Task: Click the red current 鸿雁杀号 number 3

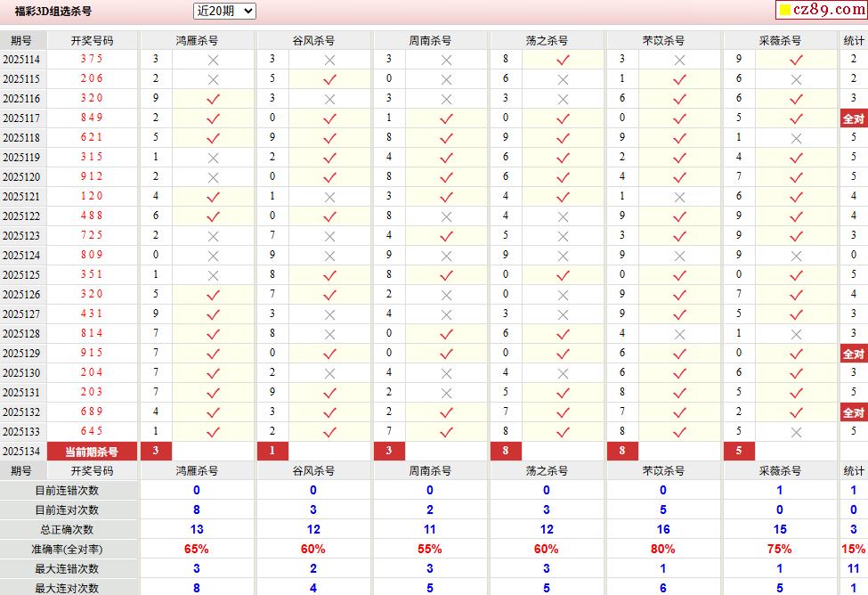Action: [x=156, y=451]
